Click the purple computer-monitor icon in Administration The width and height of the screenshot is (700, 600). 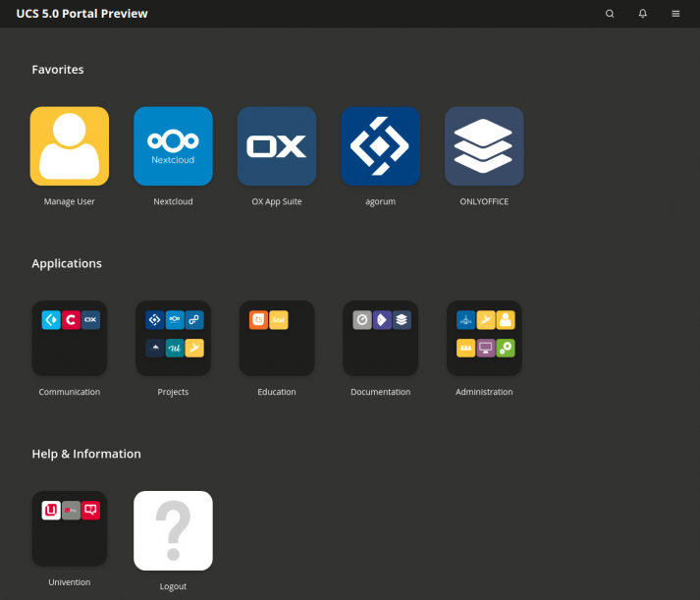click(486, 349)
